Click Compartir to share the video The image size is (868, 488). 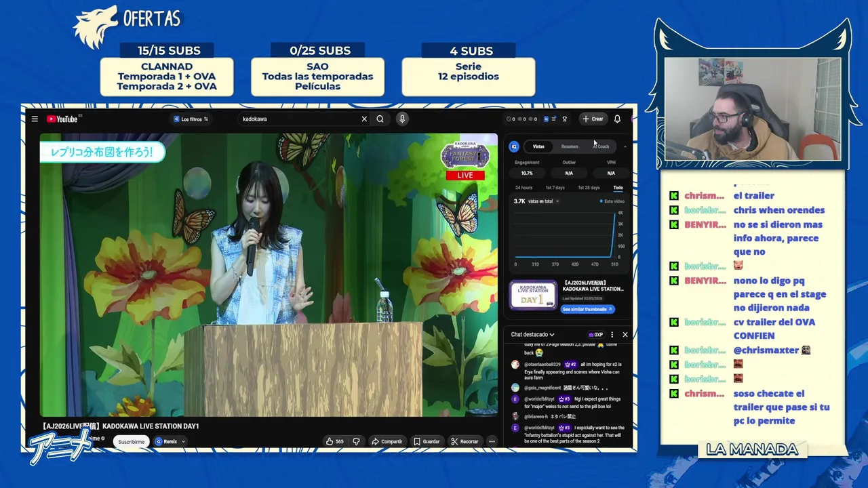click(387, 441)
